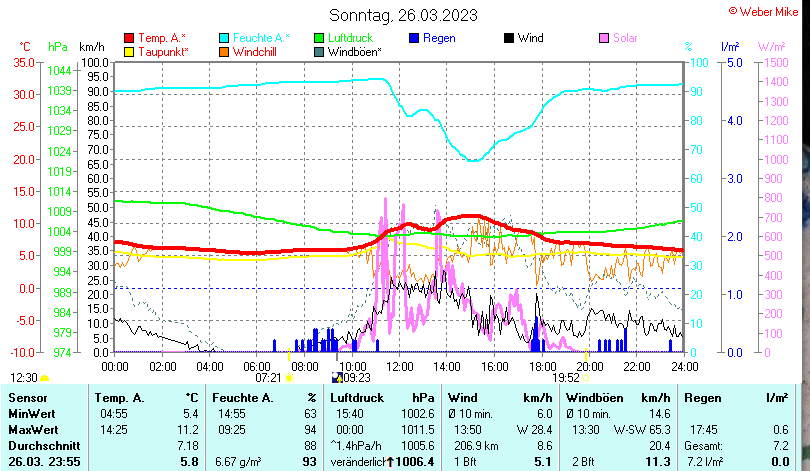Click the blue Regen legend swatch
This screenshot has width=810, height=471.
tap(414, 38)
